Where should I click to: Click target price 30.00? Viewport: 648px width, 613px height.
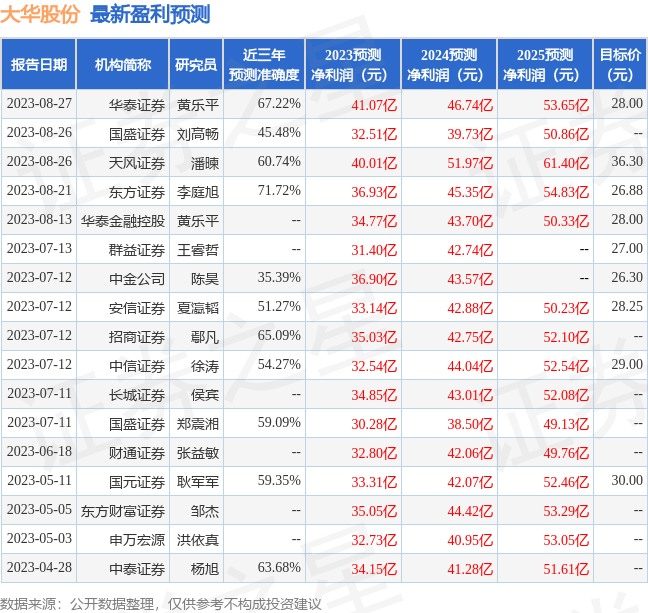pyautogui.click(x=627, y=480)
